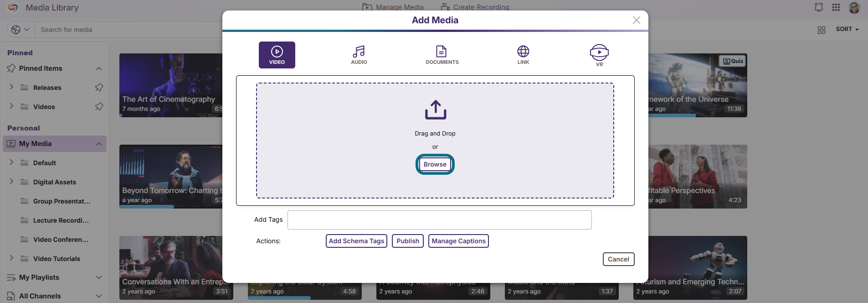Image resolution: width=868 pixels, height=303 pixels.
Task: Open the user profile avatar
Action: pyautogui.click(x=854, y=7)
